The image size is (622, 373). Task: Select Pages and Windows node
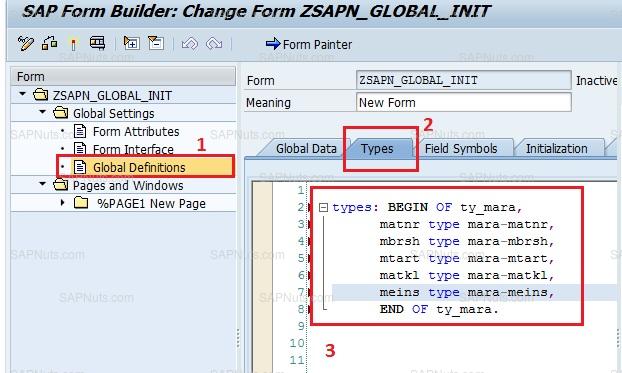[x=128, y=185]
